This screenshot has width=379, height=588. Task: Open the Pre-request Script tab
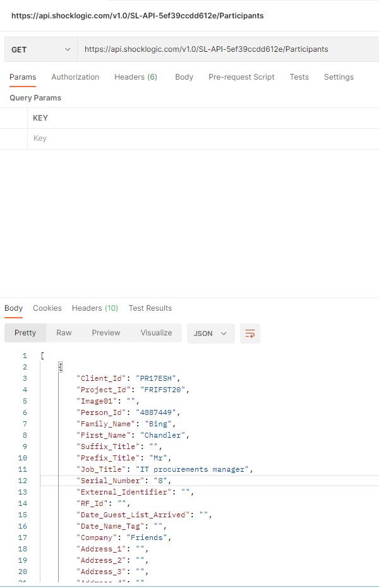(241, 76)
